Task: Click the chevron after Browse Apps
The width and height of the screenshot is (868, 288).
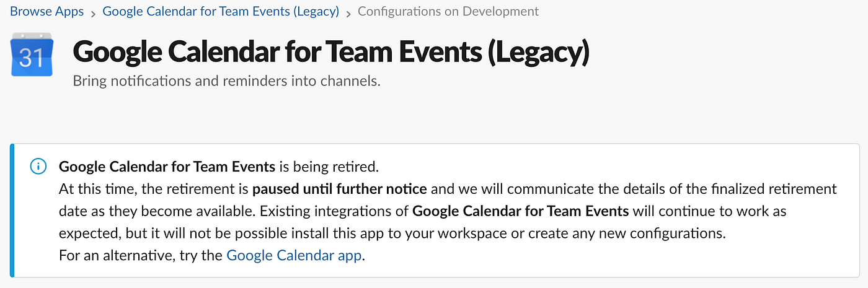Action: pyautogui.click(x=93, y=12)
